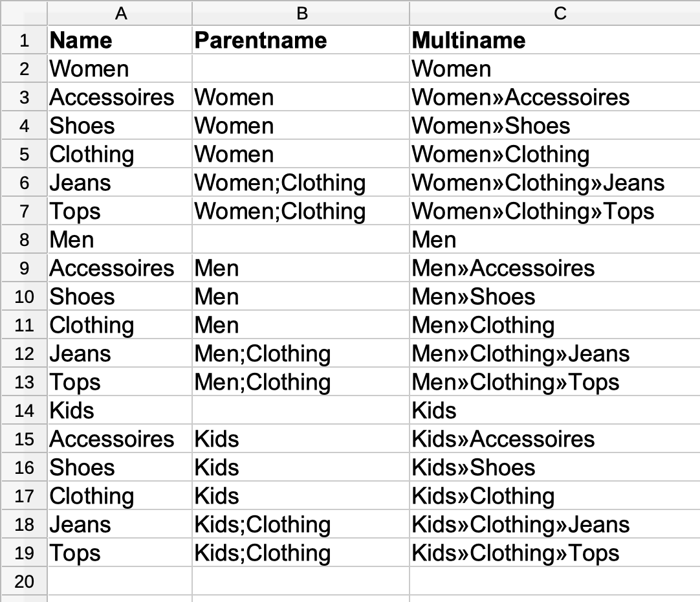The height and width of the screenshot is (602, 700).
Task: Select column A header
Action: coord(120,12)
